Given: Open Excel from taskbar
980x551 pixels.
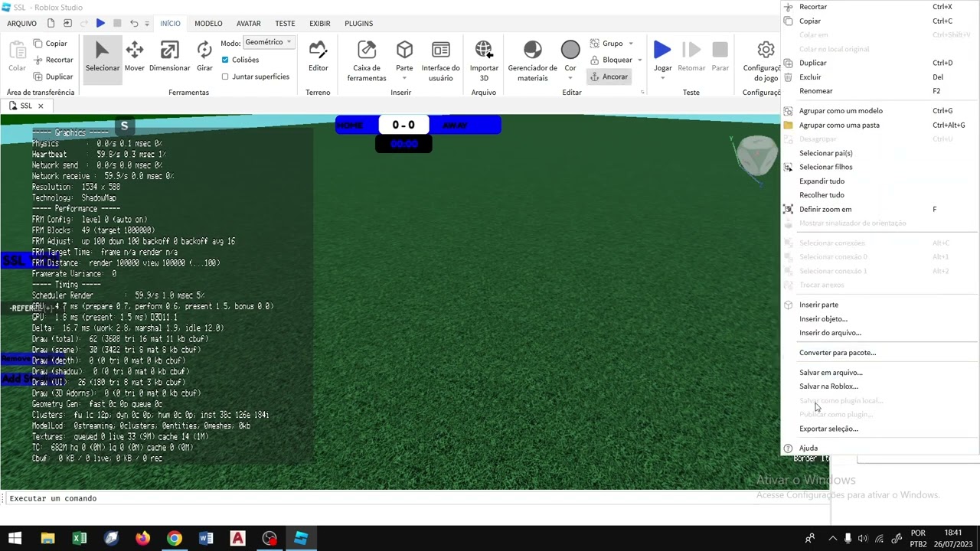Looking at the screenshot, I should click(x=79, y=539).
